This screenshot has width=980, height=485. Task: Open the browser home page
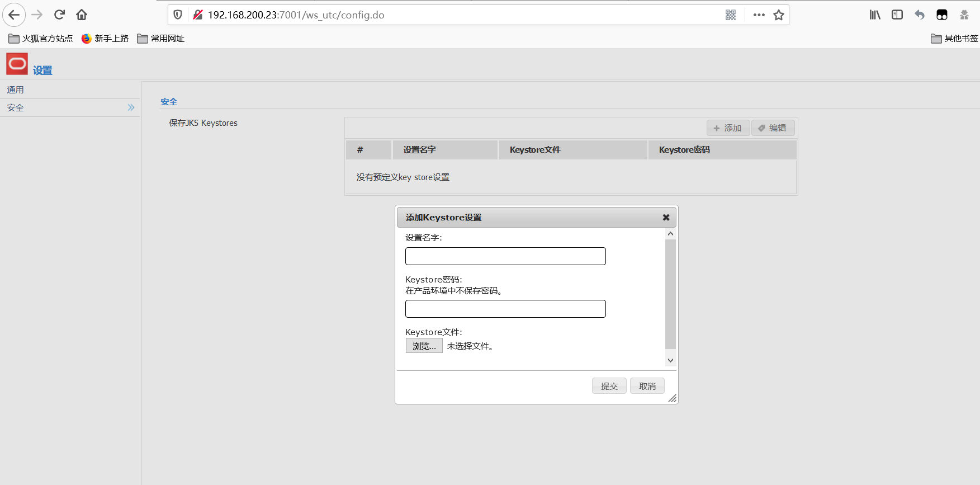[x=82, y=15]
